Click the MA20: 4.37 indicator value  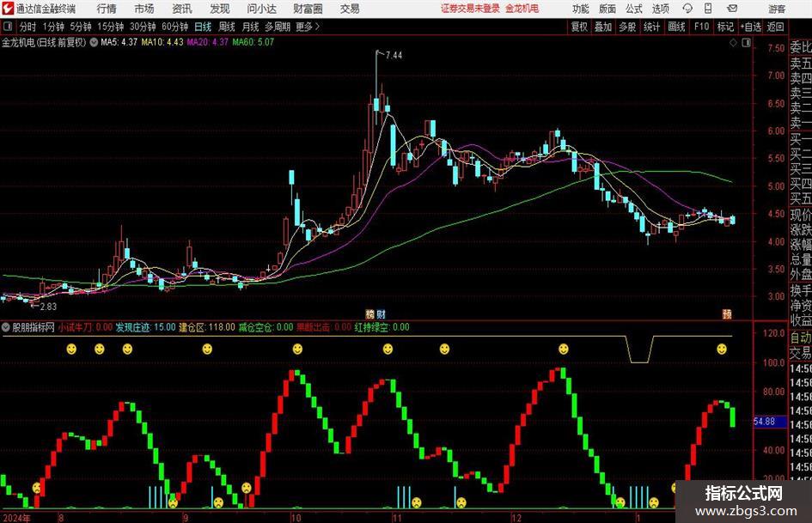[207, 42]
